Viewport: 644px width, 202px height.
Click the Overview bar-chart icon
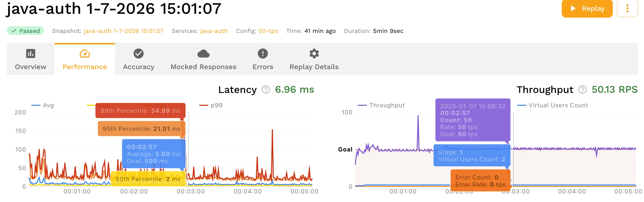pos(30,54)
